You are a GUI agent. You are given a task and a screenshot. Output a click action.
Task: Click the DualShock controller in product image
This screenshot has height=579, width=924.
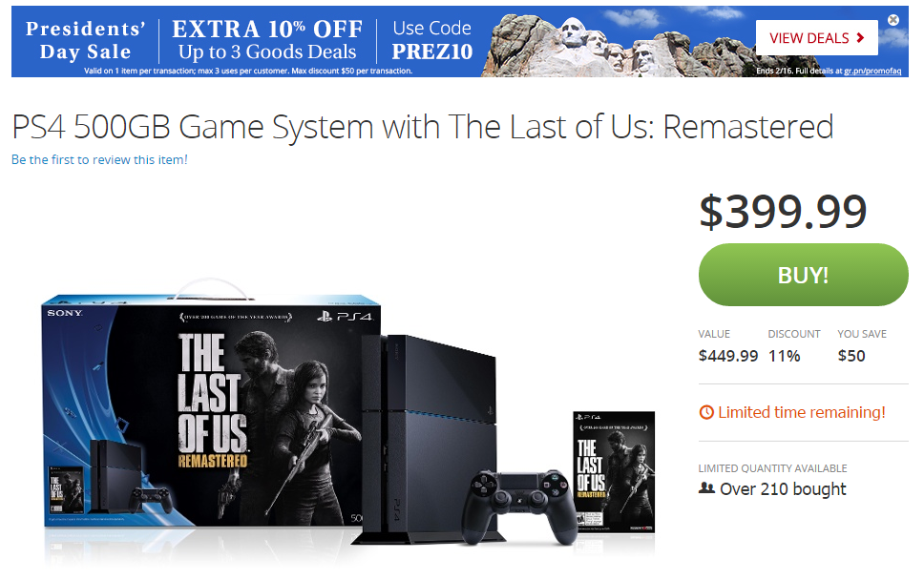[x=518, y=507]
